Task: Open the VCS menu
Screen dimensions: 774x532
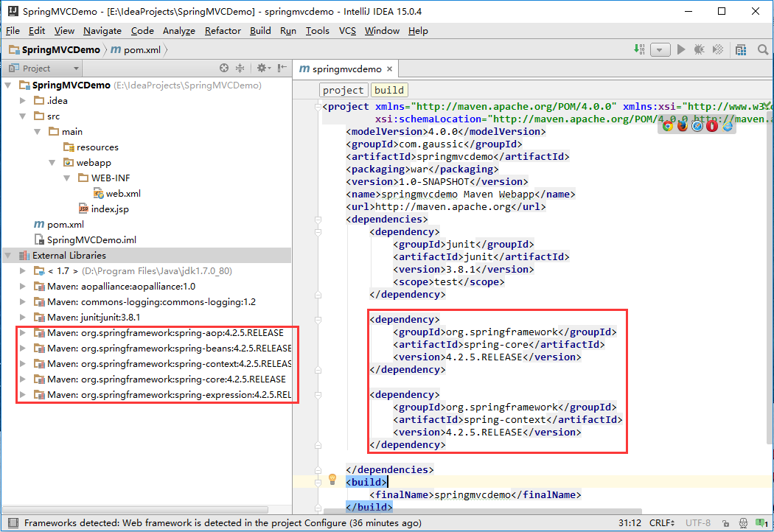Action: click(347, 31)
